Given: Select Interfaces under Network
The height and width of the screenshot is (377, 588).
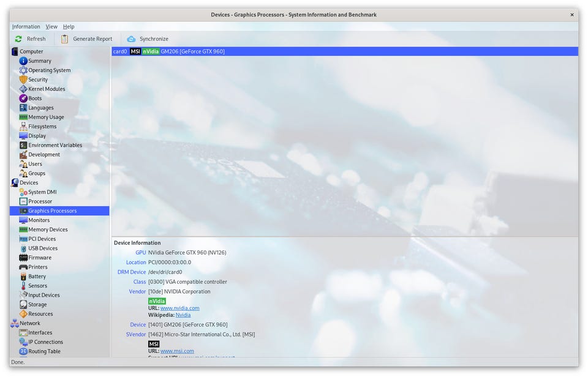Looking at the screenshot, I should 40,332.
